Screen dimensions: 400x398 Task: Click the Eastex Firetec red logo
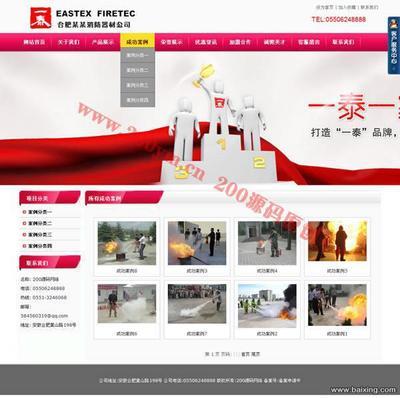(41, 18)
